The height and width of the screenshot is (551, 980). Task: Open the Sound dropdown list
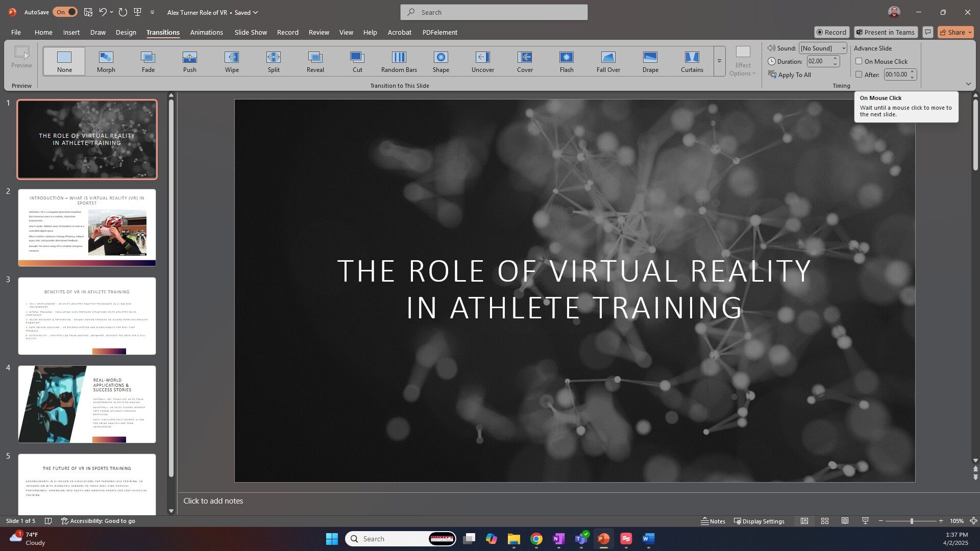click(823, 48)
